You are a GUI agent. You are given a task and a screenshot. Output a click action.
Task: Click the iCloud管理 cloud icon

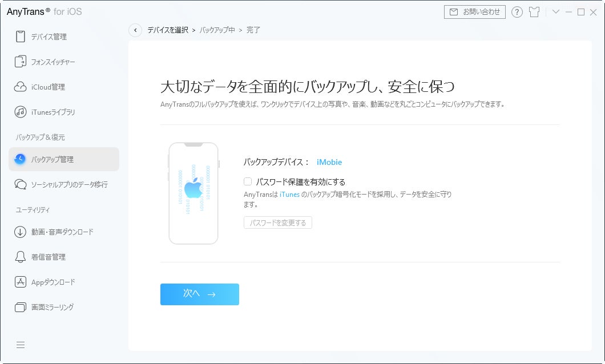click(x=20, y=87)
